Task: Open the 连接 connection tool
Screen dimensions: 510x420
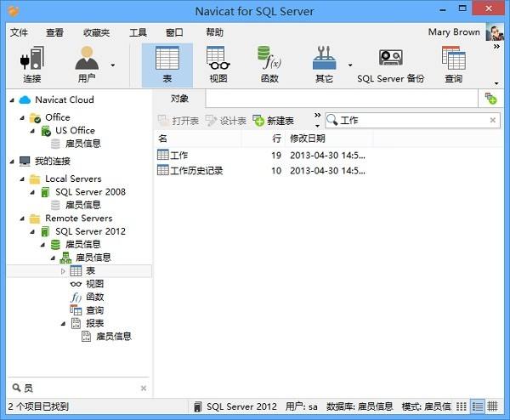Action: tap(32, 65)
